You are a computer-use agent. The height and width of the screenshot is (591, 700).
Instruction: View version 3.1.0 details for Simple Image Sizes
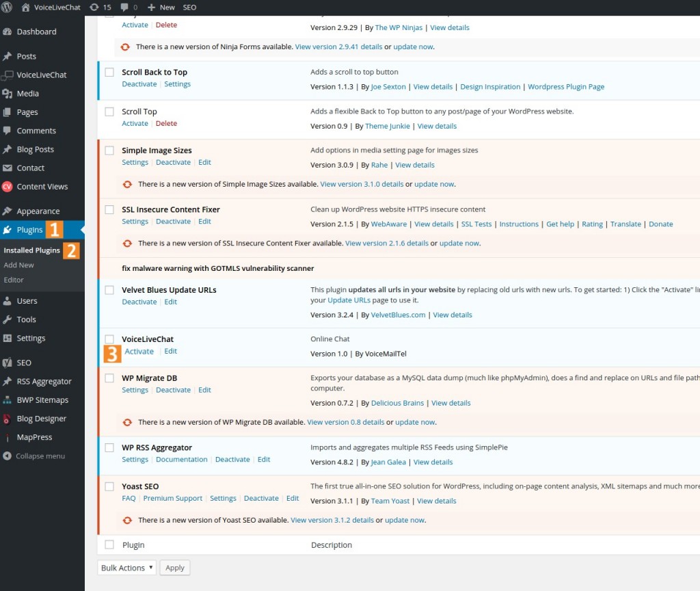pyautogui.click(x=362, y=184)
